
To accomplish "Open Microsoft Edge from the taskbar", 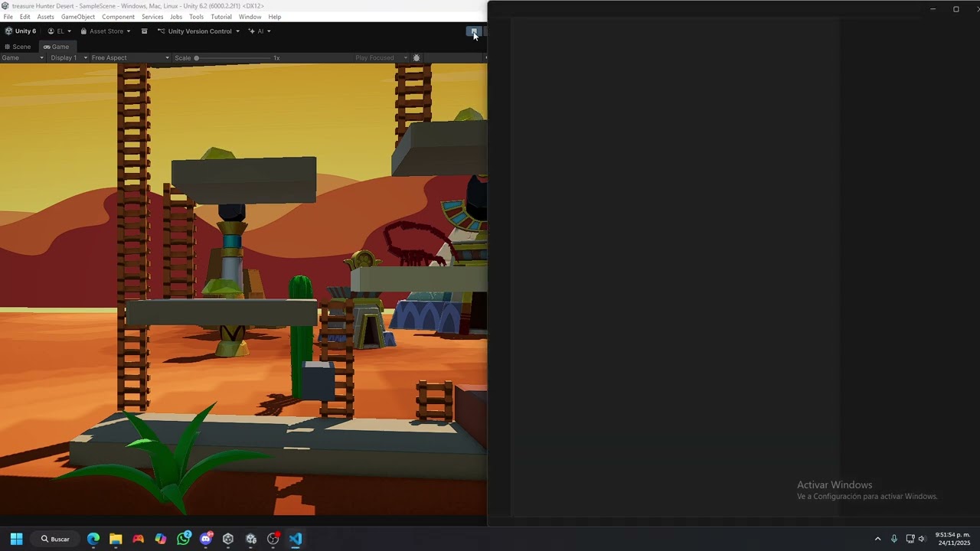I will (x=93, y=539).
